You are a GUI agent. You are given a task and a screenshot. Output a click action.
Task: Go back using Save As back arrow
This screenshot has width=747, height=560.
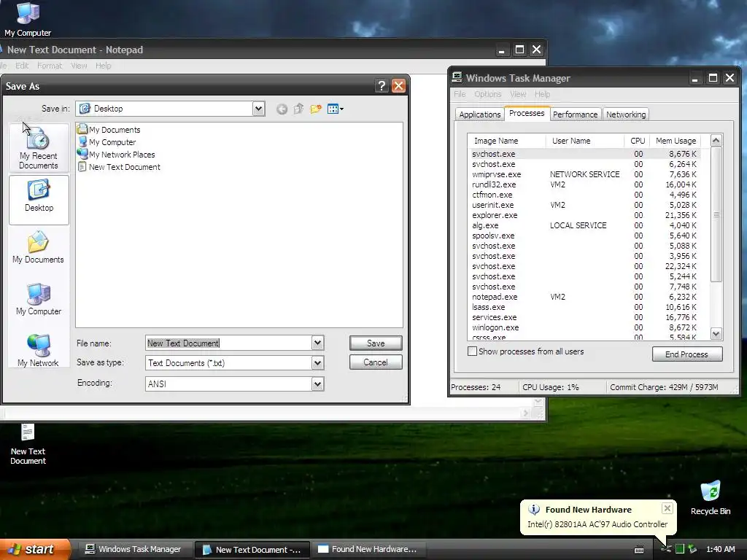click(282, 109)
